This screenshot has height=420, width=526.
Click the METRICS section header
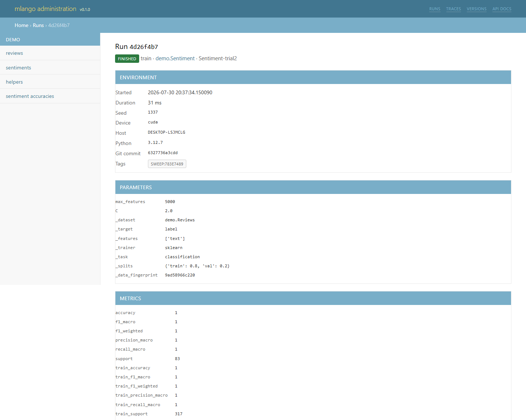[x=313, y=298]
